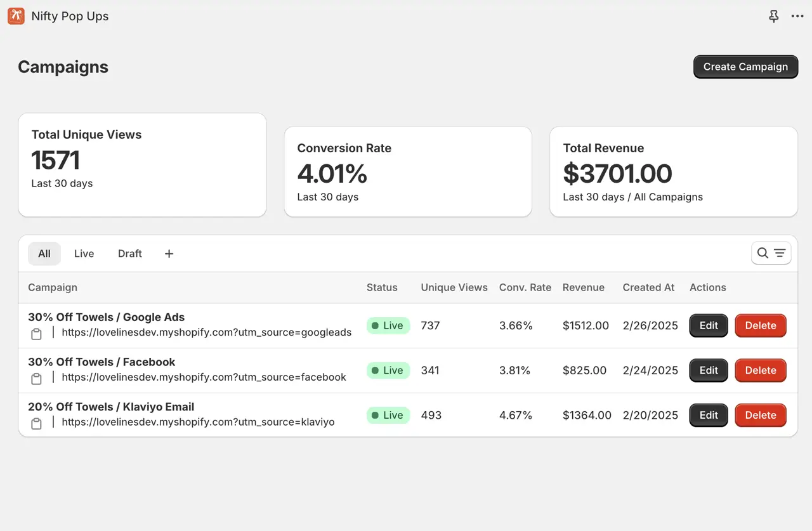Switch to the Live tab
Image resolution: width=812 pixels, height=531 pixels.
pyautogui.click(x=84, y=254)
